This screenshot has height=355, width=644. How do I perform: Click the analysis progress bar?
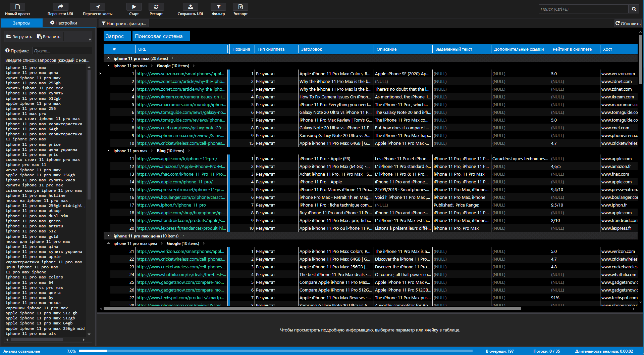[276, 351]
